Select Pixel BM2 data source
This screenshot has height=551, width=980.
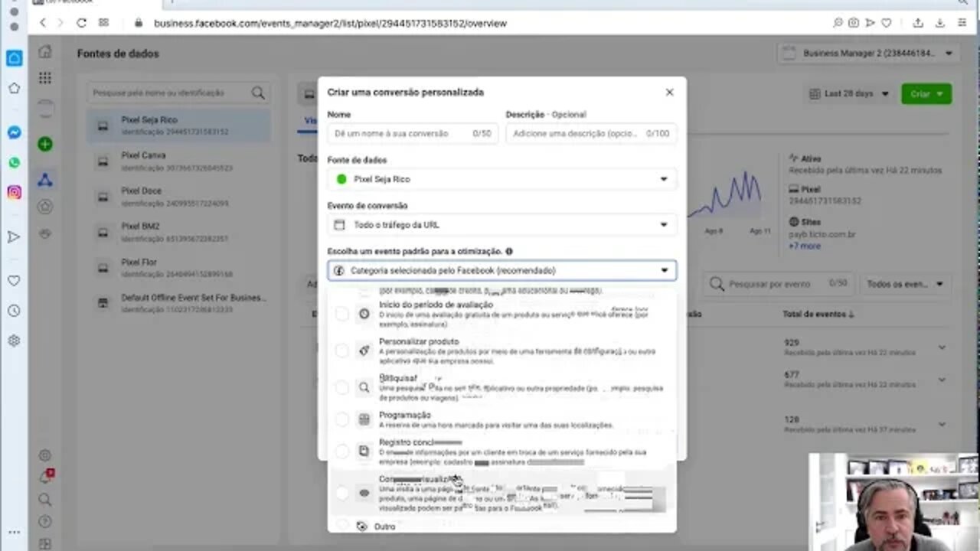(x=178, y=232)
